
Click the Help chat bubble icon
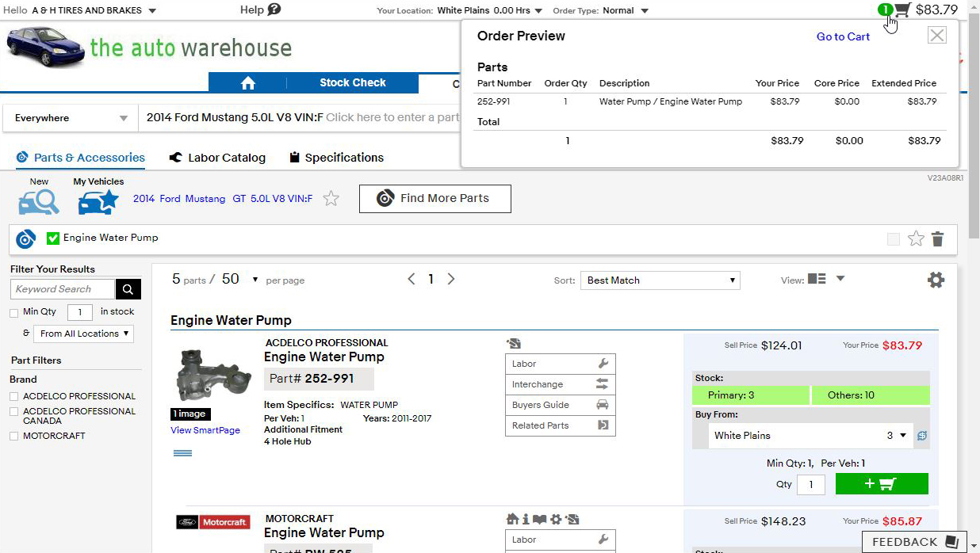click(274, 10)
